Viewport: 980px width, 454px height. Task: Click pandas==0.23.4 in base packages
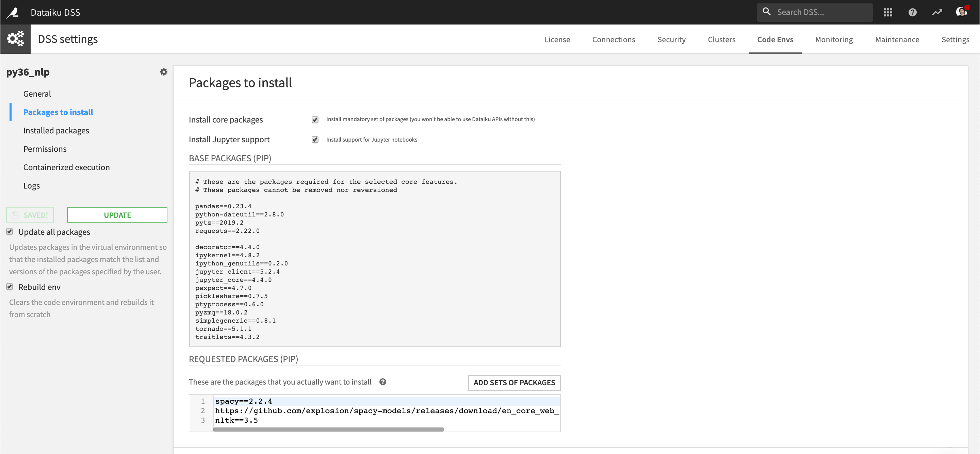(x=223, y=206)
